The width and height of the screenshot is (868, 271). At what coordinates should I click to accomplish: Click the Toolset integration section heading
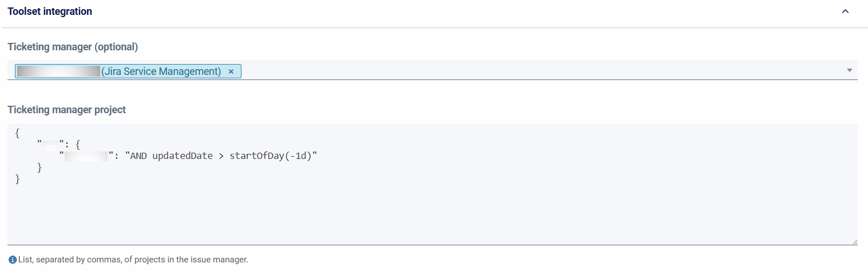click(x=50, y=11)
